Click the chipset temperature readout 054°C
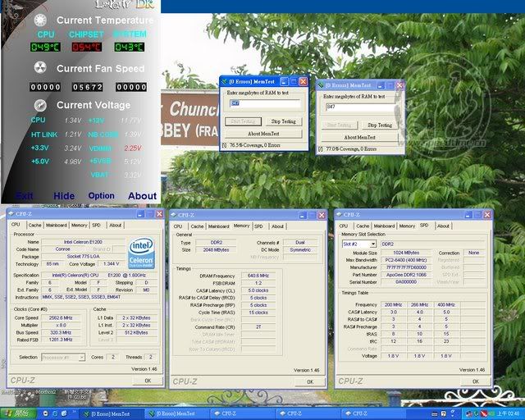525x420 pixels. [x=86, y=47]
